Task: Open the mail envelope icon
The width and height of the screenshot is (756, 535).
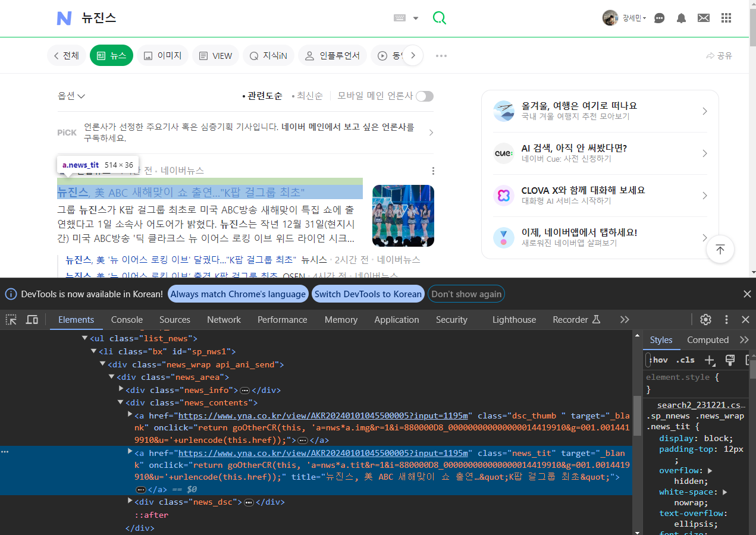Action: pos(704,18)
